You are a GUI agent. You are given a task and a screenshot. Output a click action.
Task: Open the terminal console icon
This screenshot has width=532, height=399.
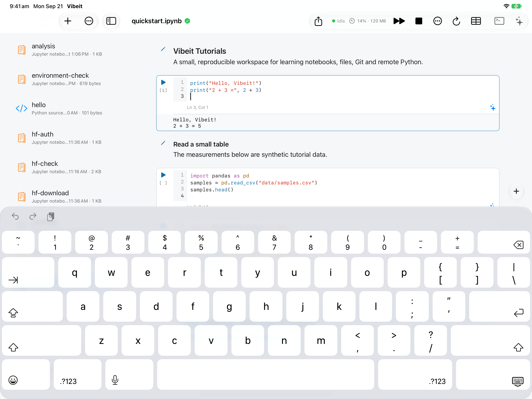[499, 21]
